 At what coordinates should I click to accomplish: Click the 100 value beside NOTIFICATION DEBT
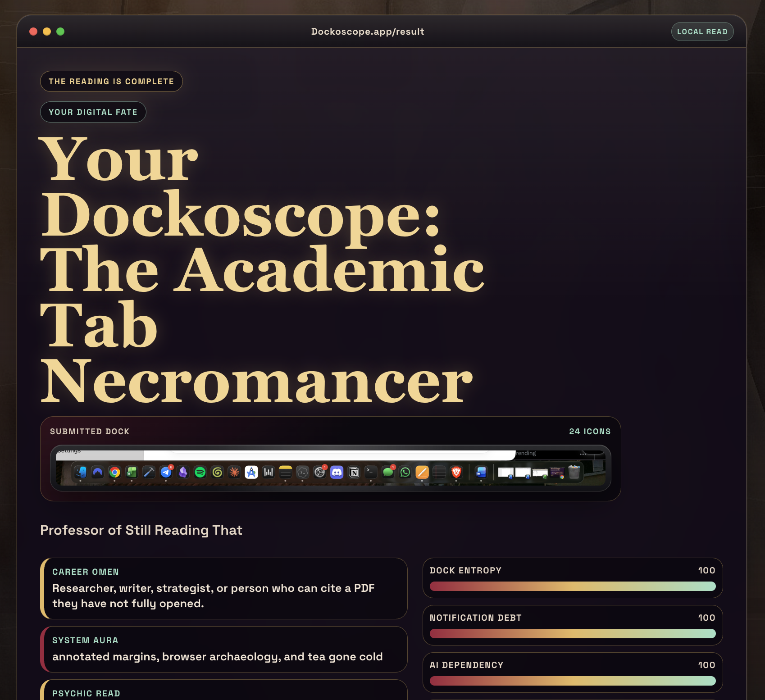[x=707, y=618]
